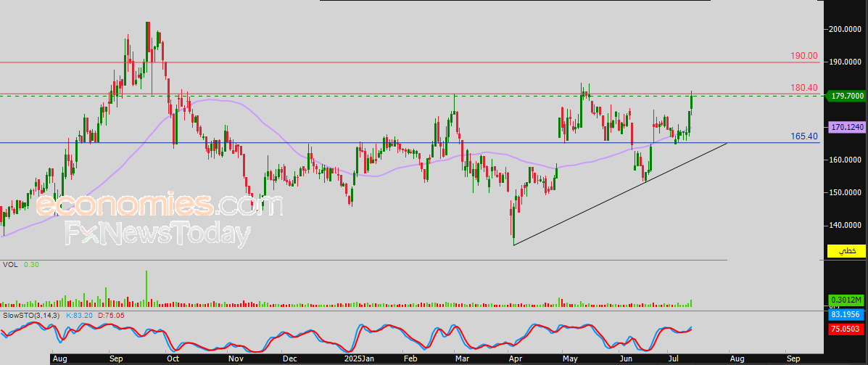Click the green 0.3012M volume tag
This screenshot has width=868, height=365.
[846, 300]
